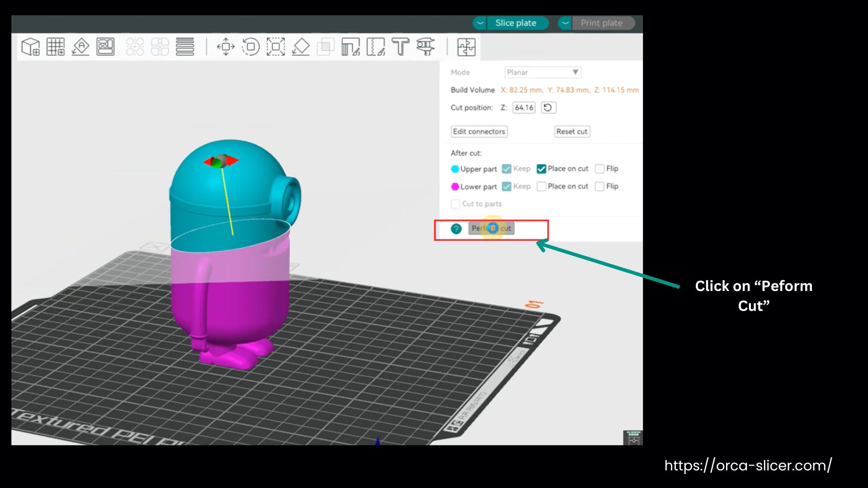
Task: Enable Flip for Lower part
Action: pos(599,186)
